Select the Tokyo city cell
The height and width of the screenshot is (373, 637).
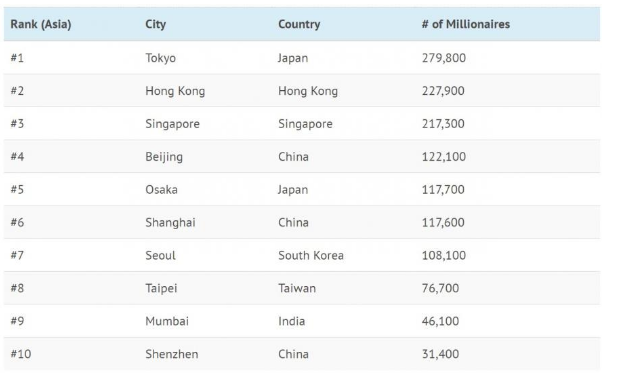160,58
